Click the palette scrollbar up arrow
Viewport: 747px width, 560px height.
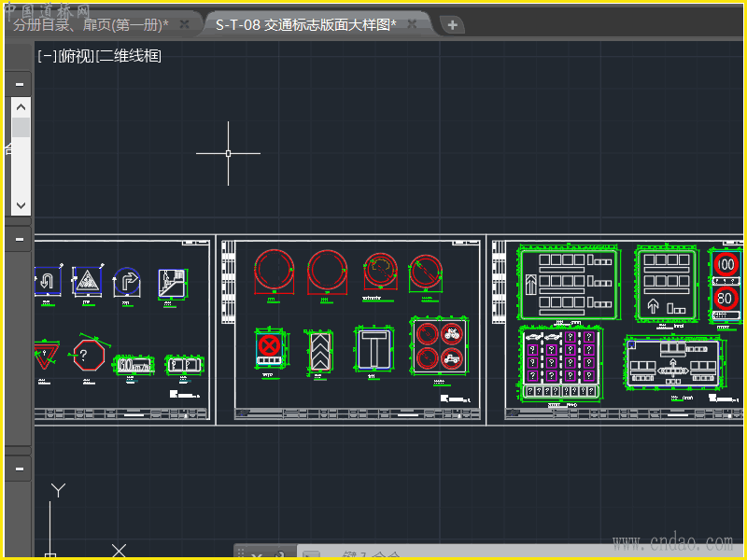click(x=20, y=106)
